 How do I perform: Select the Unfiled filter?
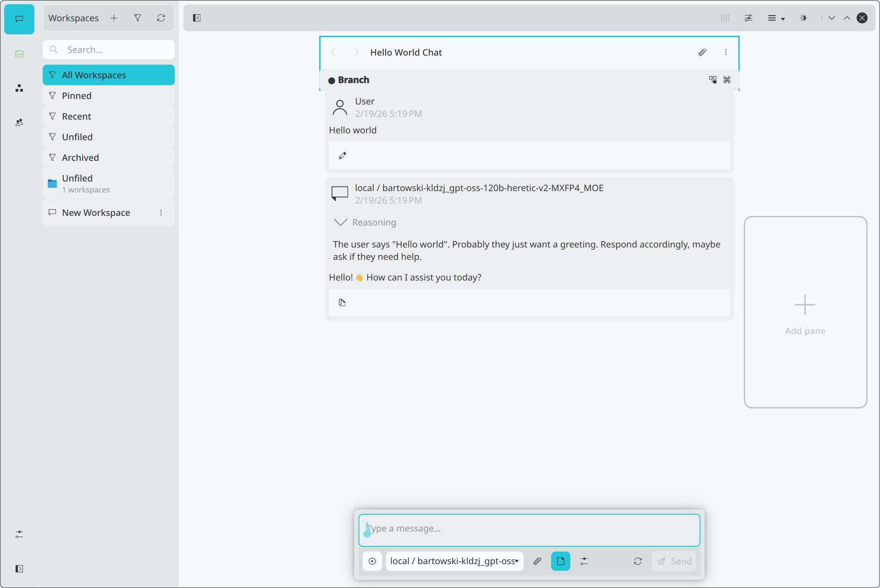pyautogui.click(x=109, y=137)
